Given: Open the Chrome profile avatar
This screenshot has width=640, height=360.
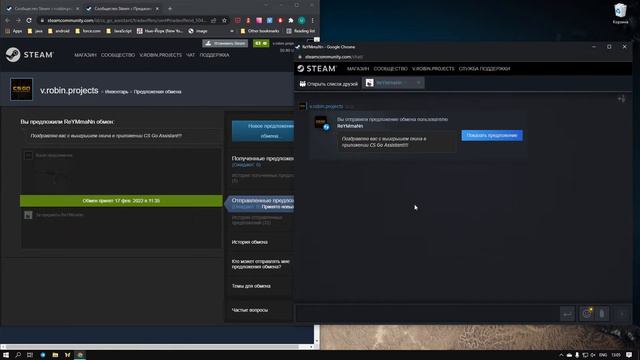Looking at the screenshot, I should (301, 20).
